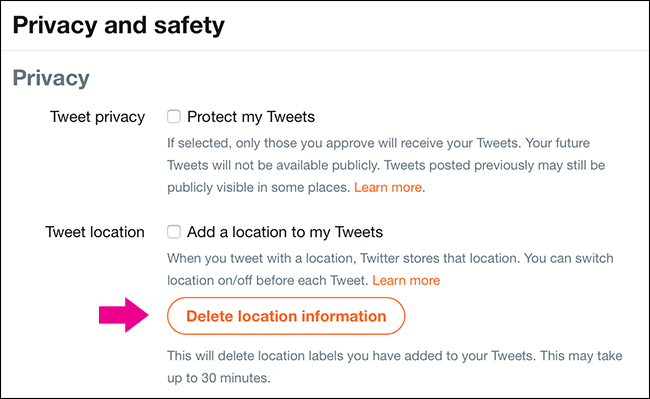Click the 'up to 30 minutes' text
This screenshot has width=650, height=399.
[x=218, y=378]
